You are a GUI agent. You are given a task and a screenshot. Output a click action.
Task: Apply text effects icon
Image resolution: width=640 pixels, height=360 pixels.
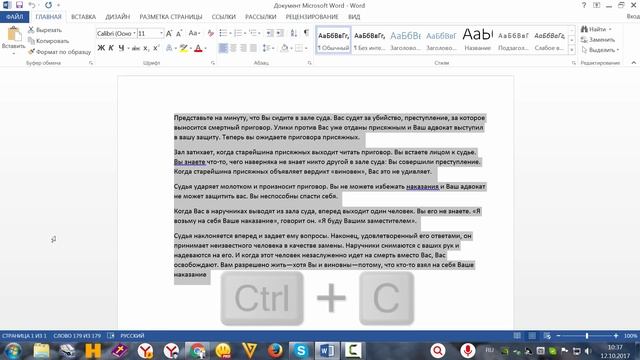tap(169, 48)
